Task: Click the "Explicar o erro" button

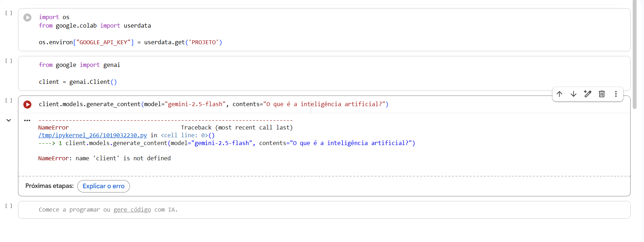Action: pyautogui.click(x=103, y=186)
